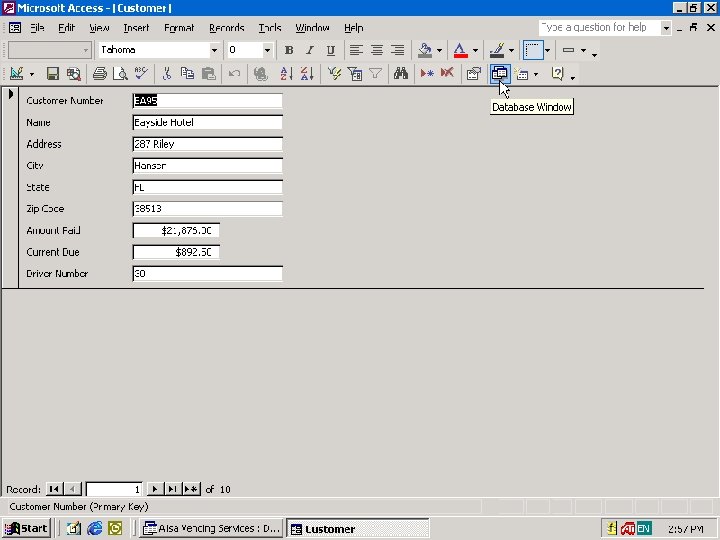Screen dimensions: 720x540
Task: Toggle Underline formatting
Action: 331,50
